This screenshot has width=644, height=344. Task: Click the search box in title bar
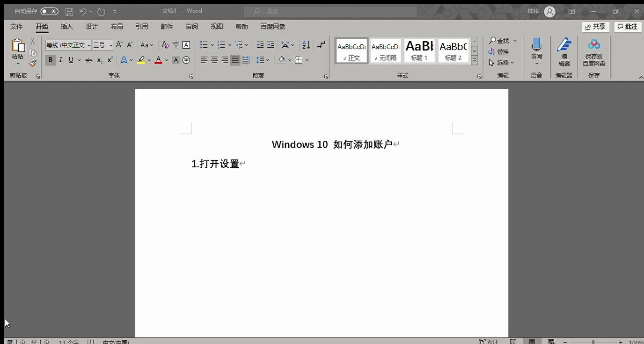click(x=330, y=11)
